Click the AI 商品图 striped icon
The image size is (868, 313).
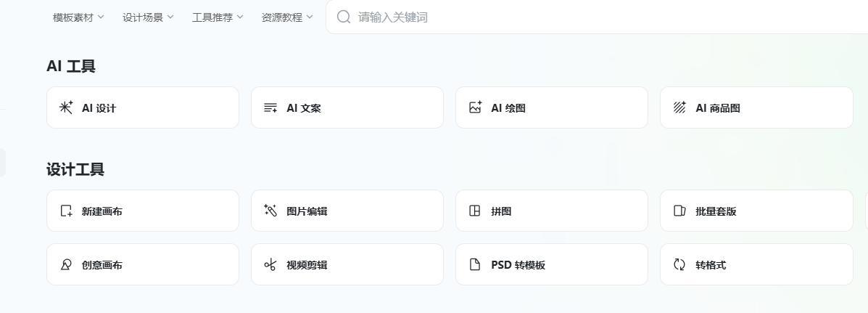679,107
